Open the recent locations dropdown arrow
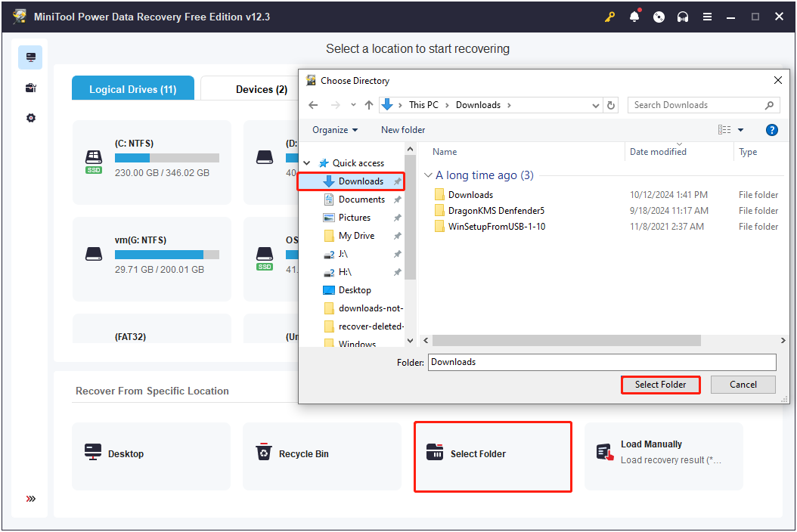Image resolution: width=797 pixels, height=532 pixels. 353,105
